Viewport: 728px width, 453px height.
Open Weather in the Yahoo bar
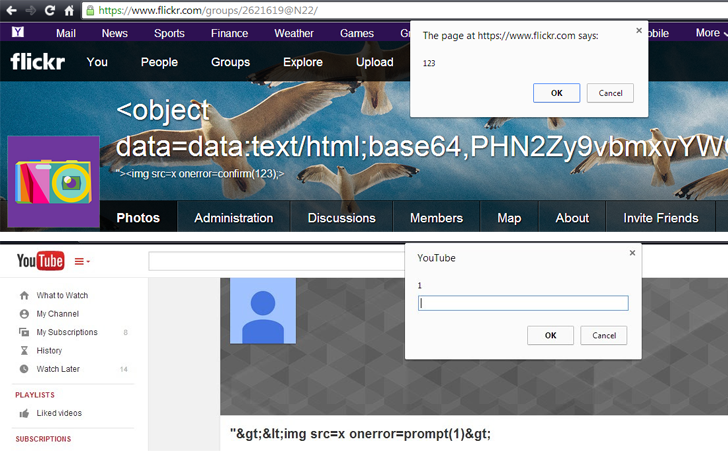click(x=294, y=33)
